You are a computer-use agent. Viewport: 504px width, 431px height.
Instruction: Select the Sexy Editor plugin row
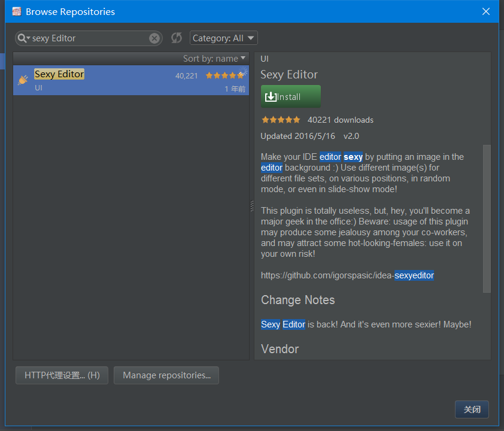[x=131, y=80]
